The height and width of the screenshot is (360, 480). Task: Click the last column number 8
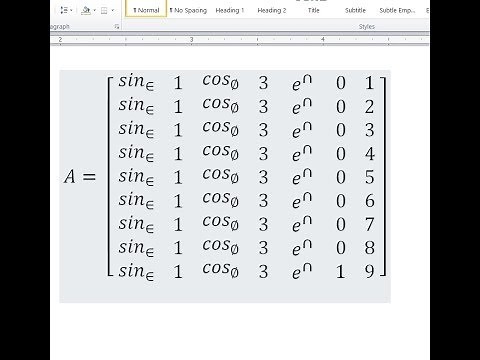click(370, 248)
